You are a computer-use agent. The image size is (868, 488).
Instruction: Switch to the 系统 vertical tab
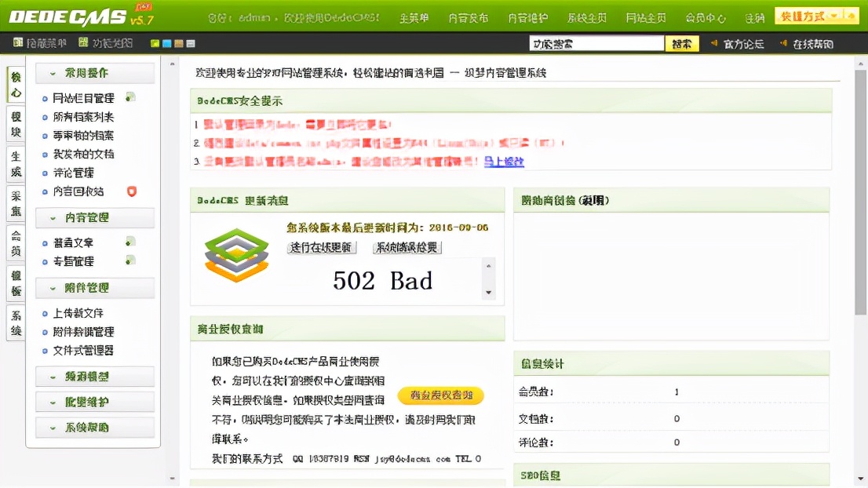(16, 322)
